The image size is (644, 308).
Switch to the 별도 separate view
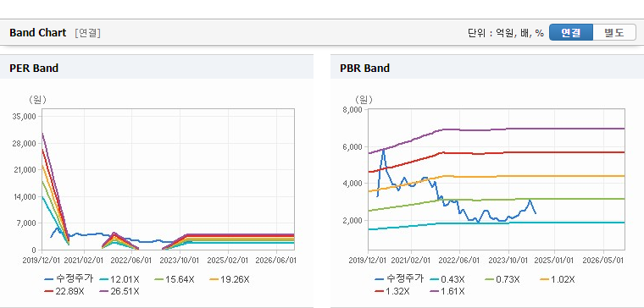[614, 32]
